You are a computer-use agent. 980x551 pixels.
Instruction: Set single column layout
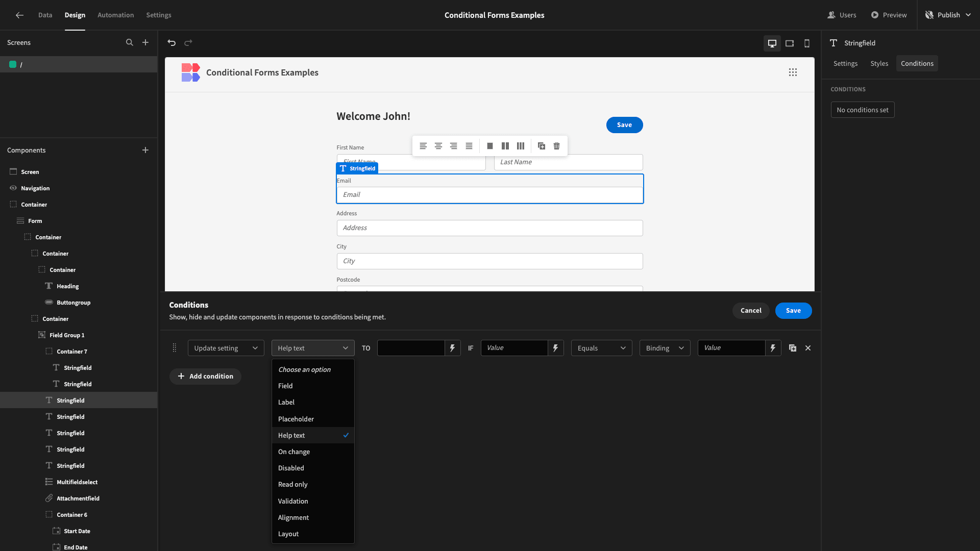coord(490,146)
